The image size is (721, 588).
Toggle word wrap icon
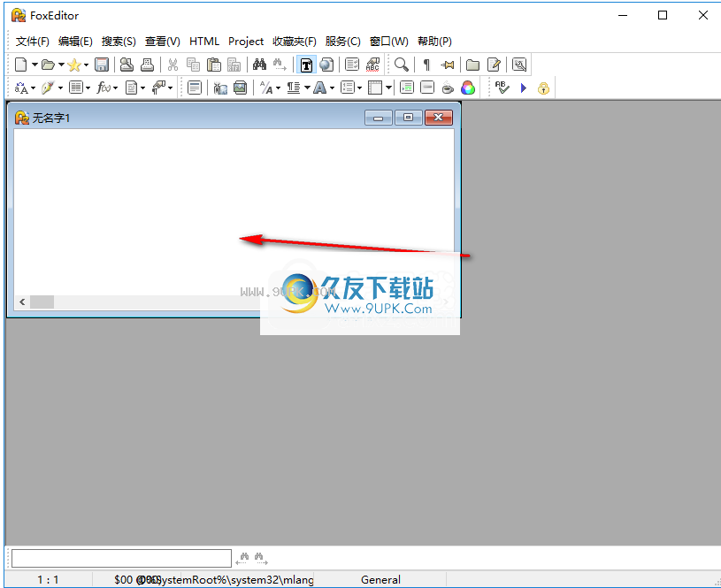coord(352,65)
